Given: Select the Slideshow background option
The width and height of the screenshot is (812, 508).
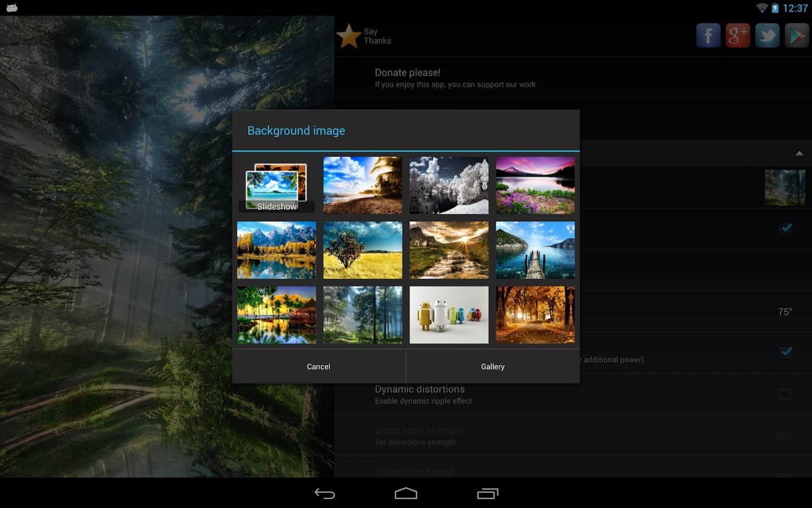Looking at the screenshot, I should [276, 186].
